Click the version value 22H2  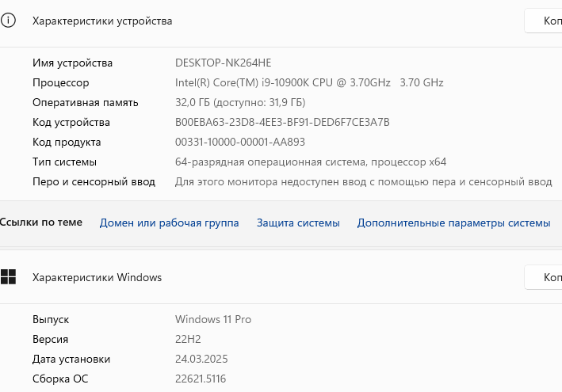pos(188,339)
